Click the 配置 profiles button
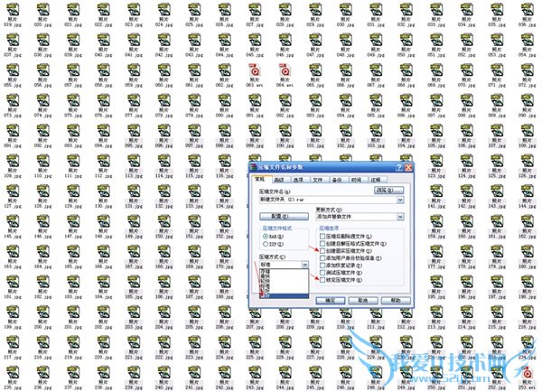 point(285,217)
